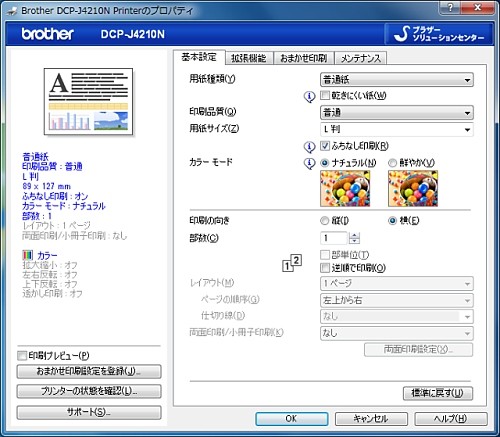500x437 pixels.
Task: Click the brother logo in header
Action: click(48, 34)
